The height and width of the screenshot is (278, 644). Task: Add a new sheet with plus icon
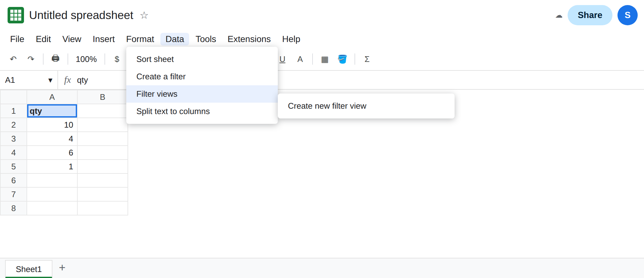[62, 268]
